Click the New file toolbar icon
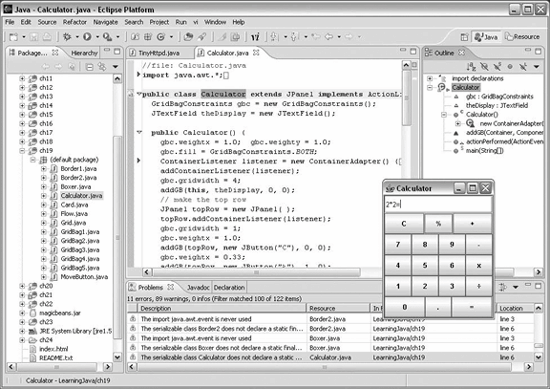Viewport: 550px width, 389px height. (x=13, y=36)
